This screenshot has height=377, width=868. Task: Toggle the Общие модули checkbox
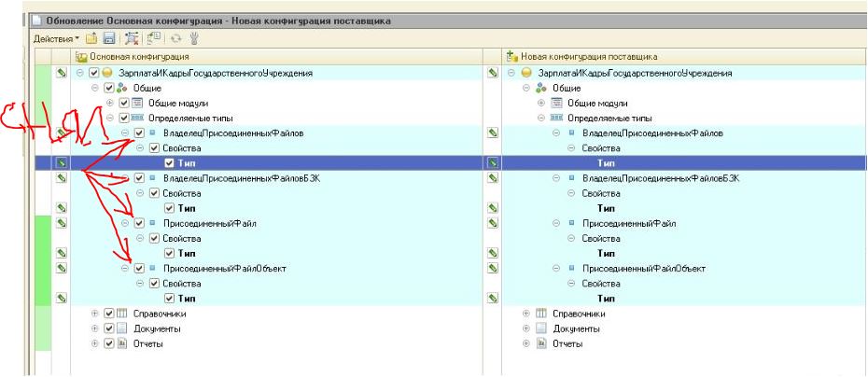(123, 103)
